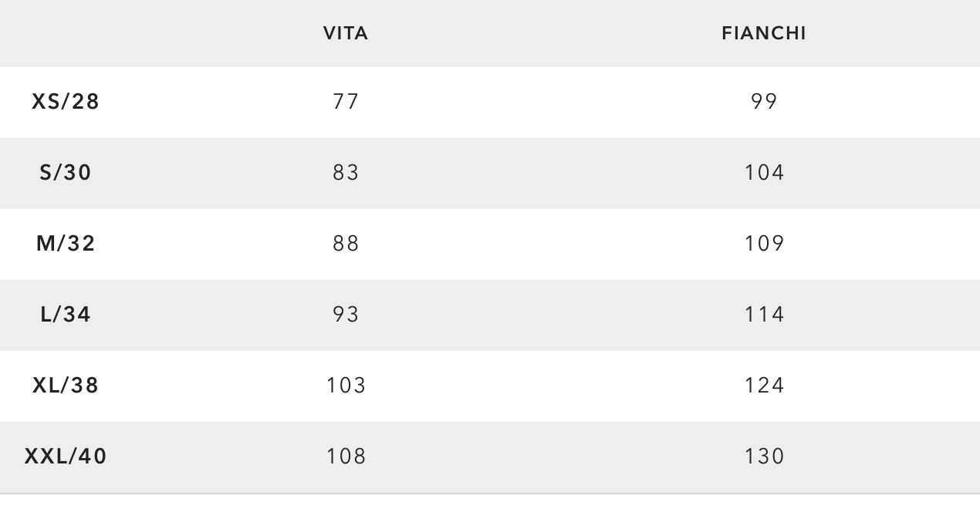This screenshot has width=980, height=529.
Task: Click the waist value 88 cell
Action: click(x=346, y=244)
